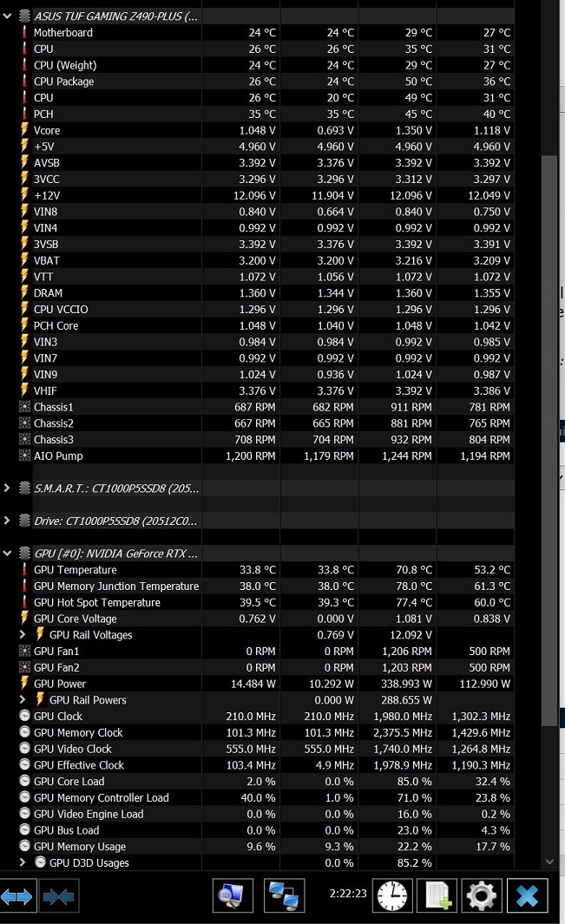Expand GPU Rail Powers sub-items

coord(23,700)
